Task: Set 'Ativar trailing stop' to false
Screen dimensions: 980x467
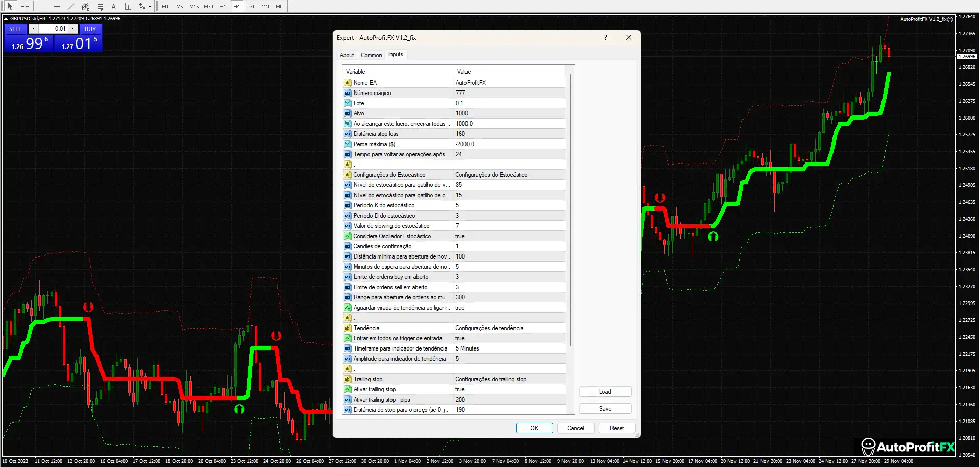Action: [x=509, y=389]
